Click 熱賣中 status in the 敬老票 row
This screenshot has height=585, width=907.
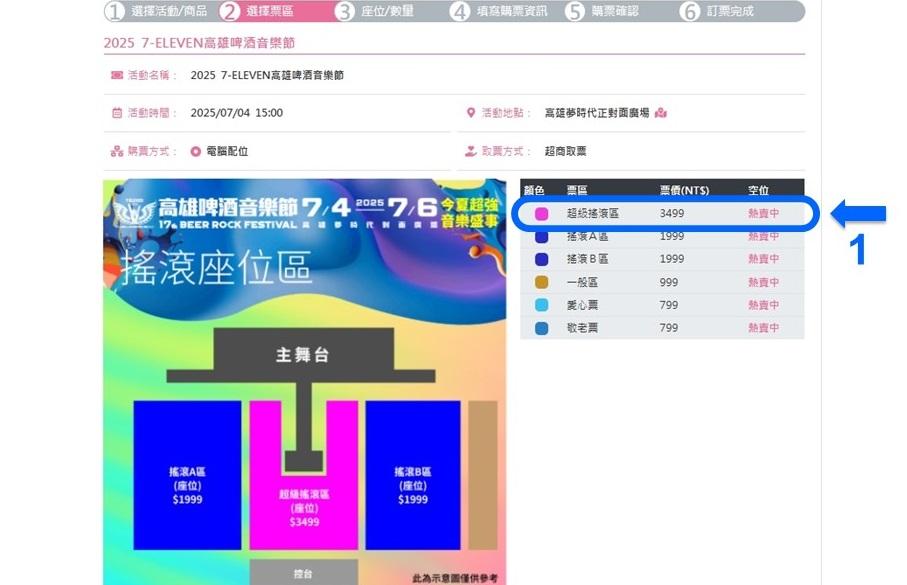tap(764, 328)
